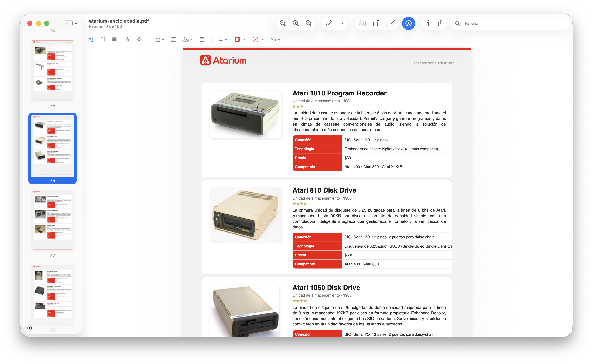Click the redact tool icon
This screenshot has width=593, height=364.
pyautogui.click(x=362, y=23)
